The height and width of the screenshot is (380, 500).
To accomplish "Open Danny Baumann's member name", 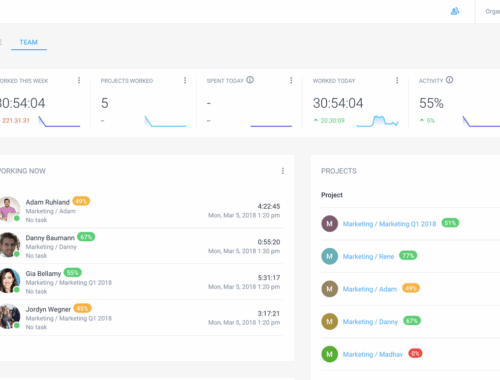I will [50, 238].
